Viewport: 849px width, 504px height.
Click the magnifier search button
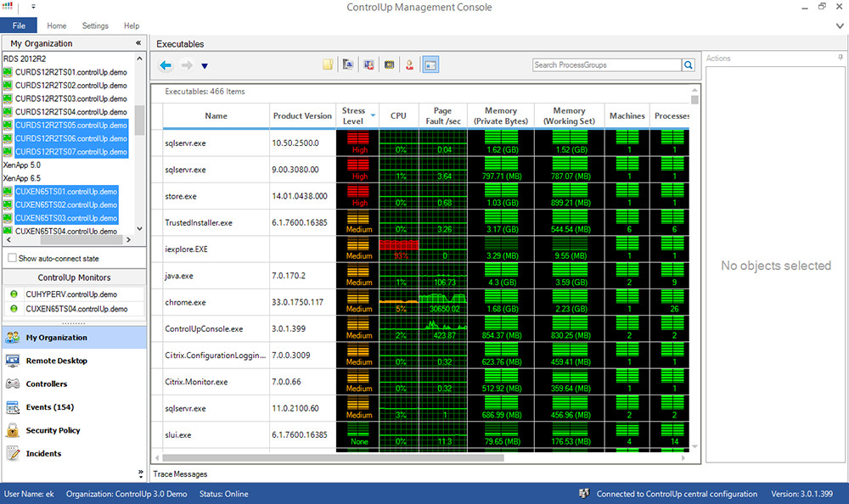689,65
